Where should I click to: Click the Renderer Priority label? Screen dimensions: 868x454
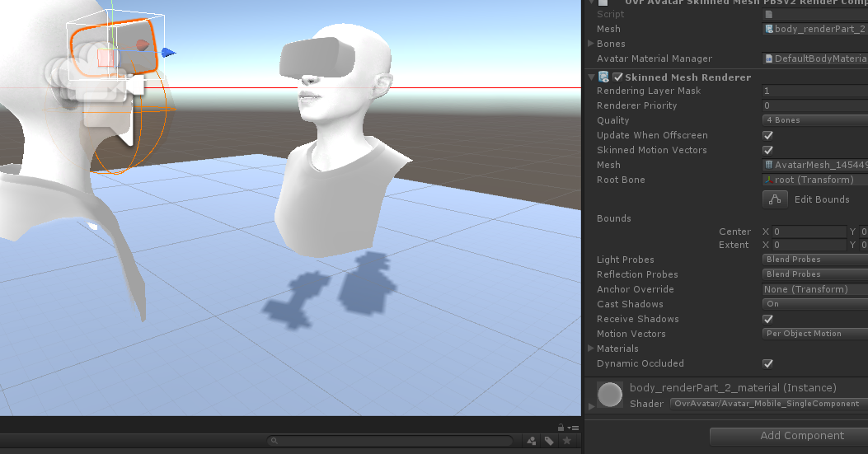[636, 105]
